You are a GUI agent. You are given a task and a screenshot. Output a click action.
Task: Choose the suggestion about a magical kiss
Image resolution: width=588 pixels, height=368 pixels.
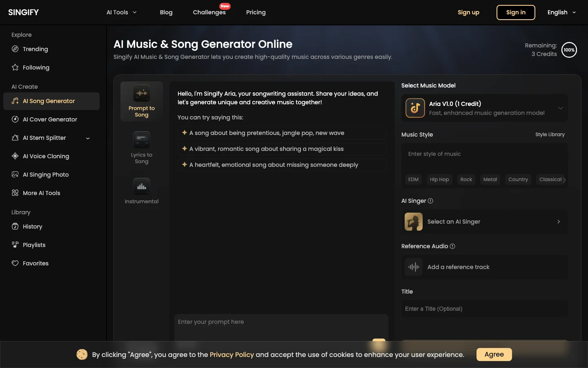[x=282, y=149]
